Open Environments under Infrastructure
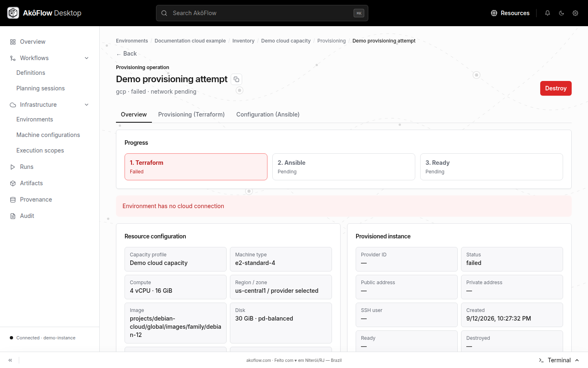 (35, 119)
